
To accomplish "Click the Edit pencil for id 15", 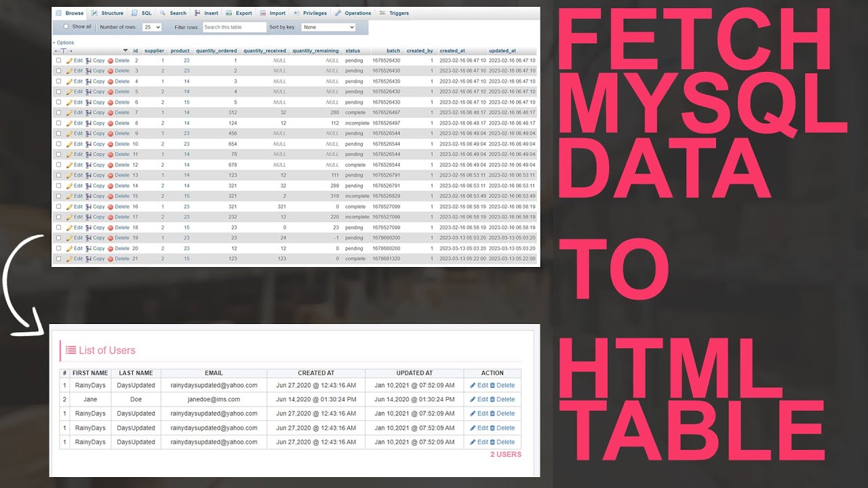I will click(x=69, y=196).
